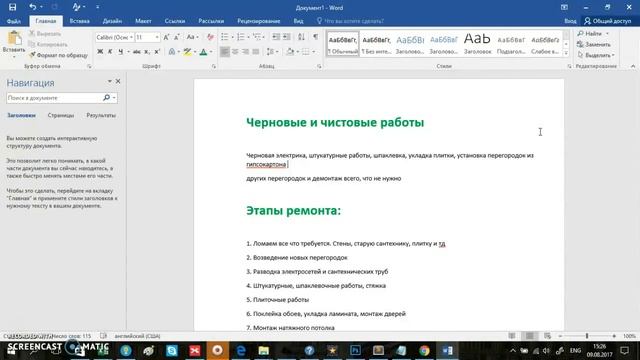The height and width of the screenshot is (360, 640).
Task: Apply the Обычный style
Action: [343, 44]
